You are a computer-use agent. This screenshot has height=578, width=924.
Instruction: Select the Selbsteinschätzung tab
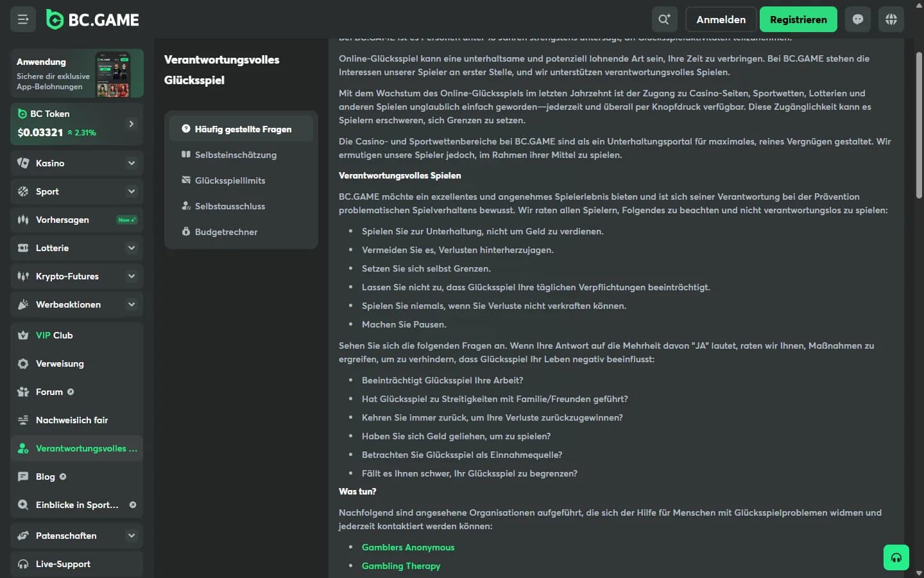(x=241, y=155)
